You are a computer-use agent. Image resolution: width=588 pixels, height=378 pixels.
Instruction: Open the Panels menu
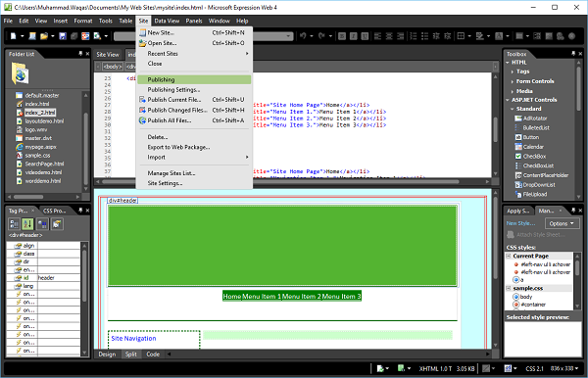point(194,21)
